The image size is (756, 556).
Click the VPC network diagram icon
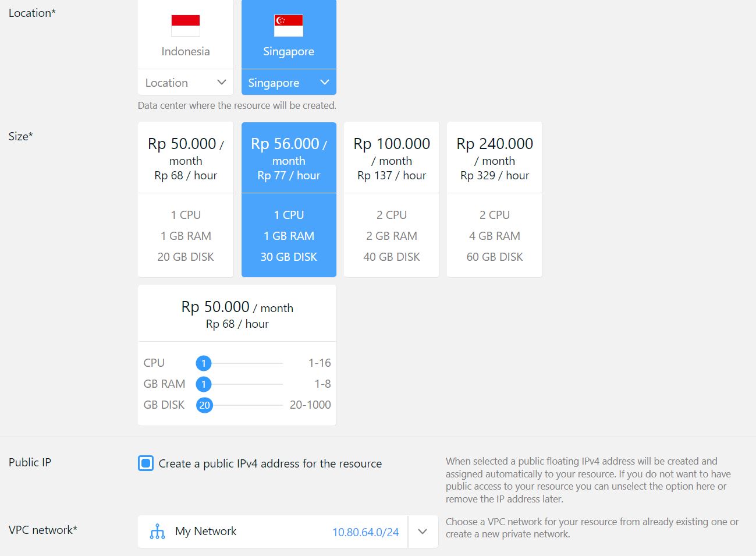tap(157, 532)
